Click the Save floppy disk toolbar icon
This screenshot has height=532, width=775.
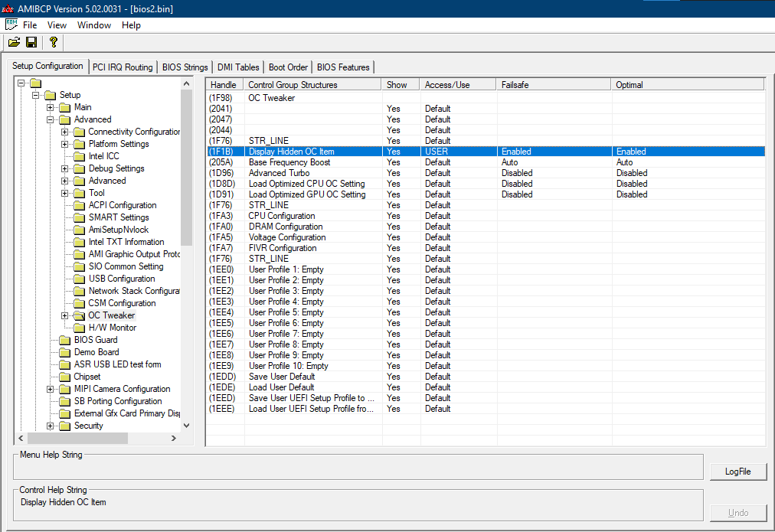[x=31, y=42]
